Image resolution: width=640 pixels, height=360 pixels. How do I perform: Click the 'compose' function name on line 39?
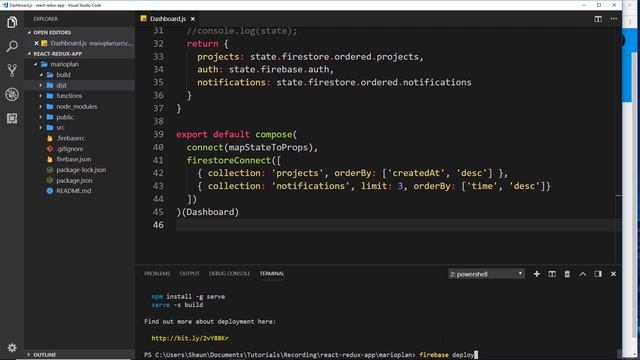pyautogui.click(x=274, y=134)
